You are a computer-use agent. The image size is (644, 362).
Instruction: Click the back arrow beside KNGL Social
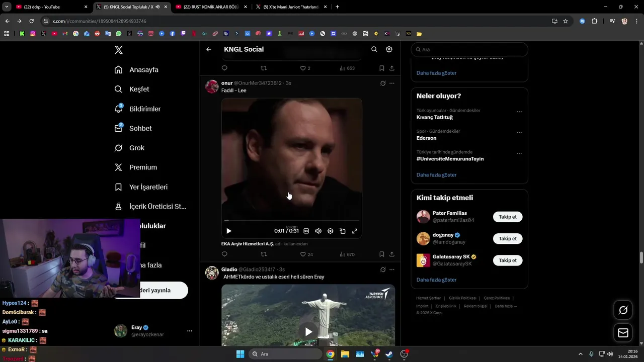point(209,49)
